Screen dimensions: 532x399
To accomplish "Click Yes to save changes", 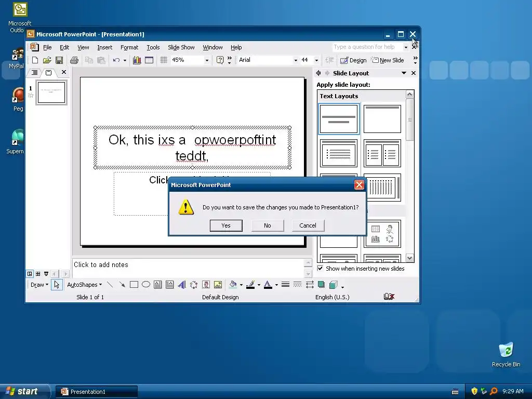I will [x=226, y=225].
